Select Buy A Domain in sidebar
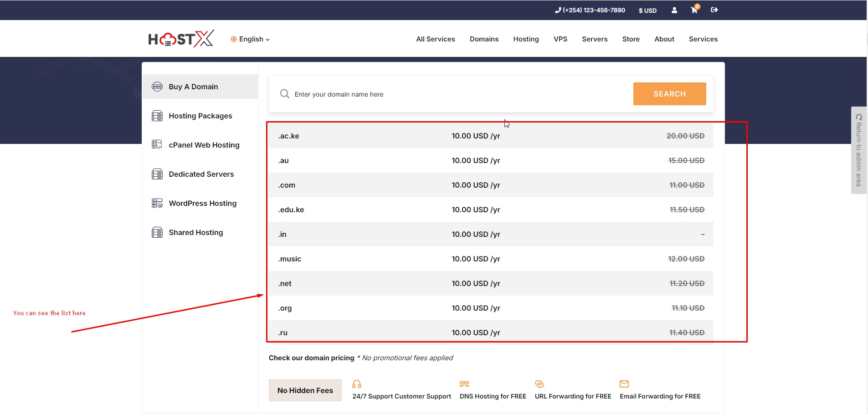The image size is (868, 414). point(193,87)
